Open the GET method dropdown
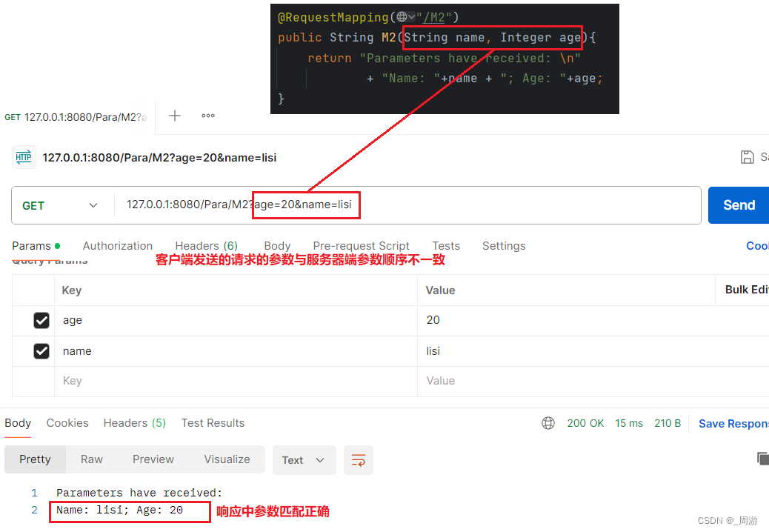 (60, 205)
